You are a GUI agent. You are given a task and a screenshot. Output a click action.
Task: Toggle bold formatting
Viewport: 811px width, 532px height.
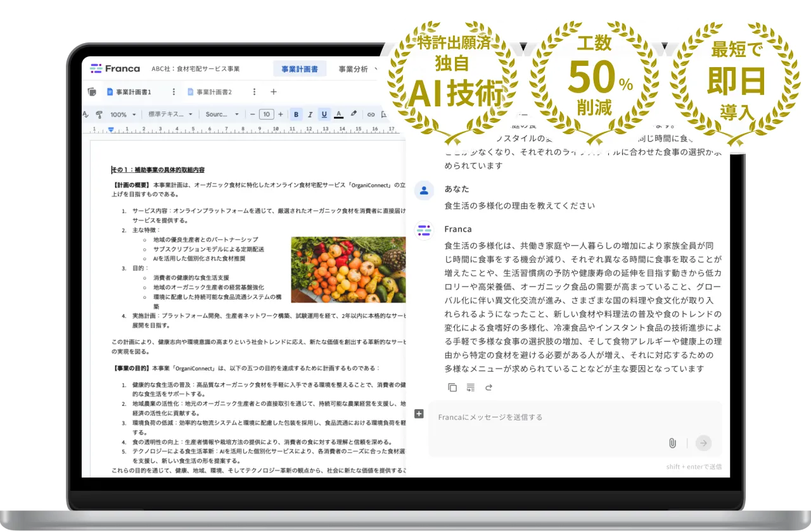click(295, 114)
